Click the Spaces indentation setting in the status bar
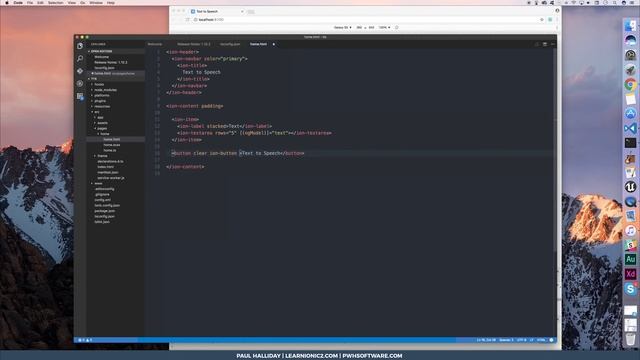 pyautogui.click(x=506, y=340)
